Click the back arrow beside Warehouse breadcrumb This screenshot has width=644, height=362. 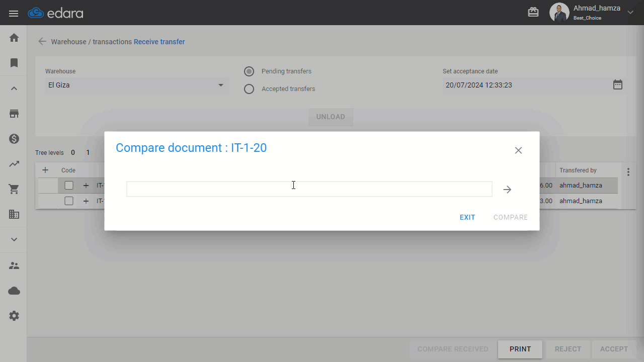coord(42,42)
